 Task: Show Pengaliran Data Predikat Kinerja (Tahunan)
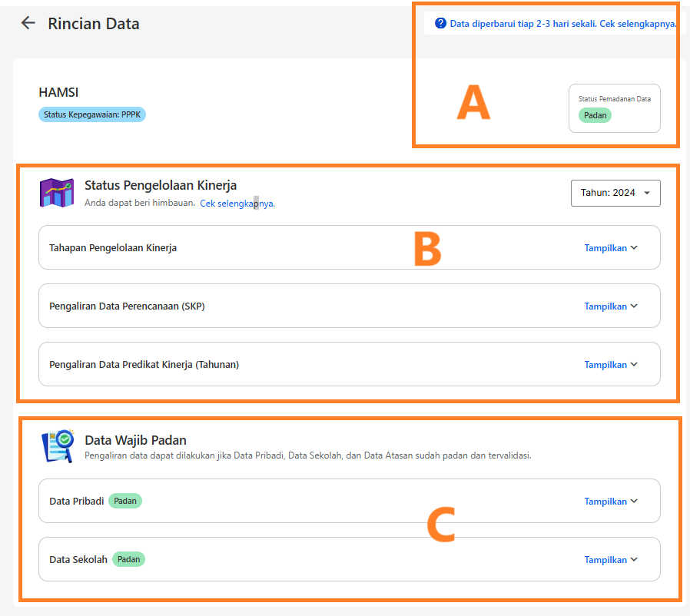tap(611, 365)
